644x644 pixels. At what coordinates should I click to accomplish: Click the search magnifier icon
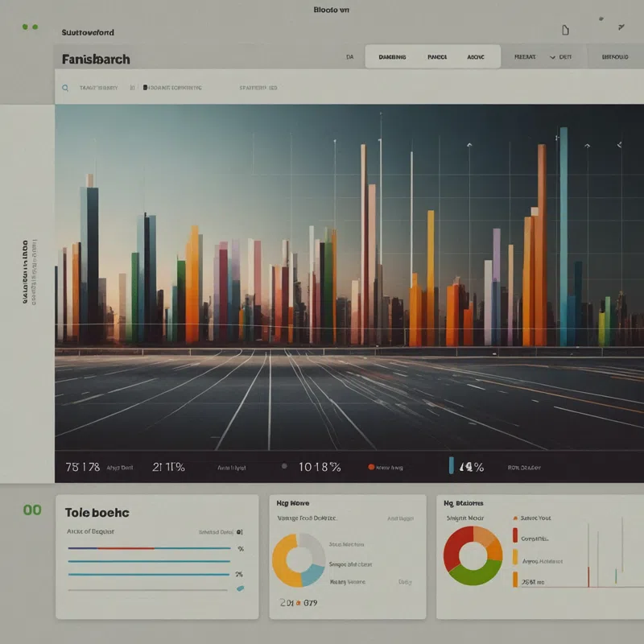coord(64,87)
